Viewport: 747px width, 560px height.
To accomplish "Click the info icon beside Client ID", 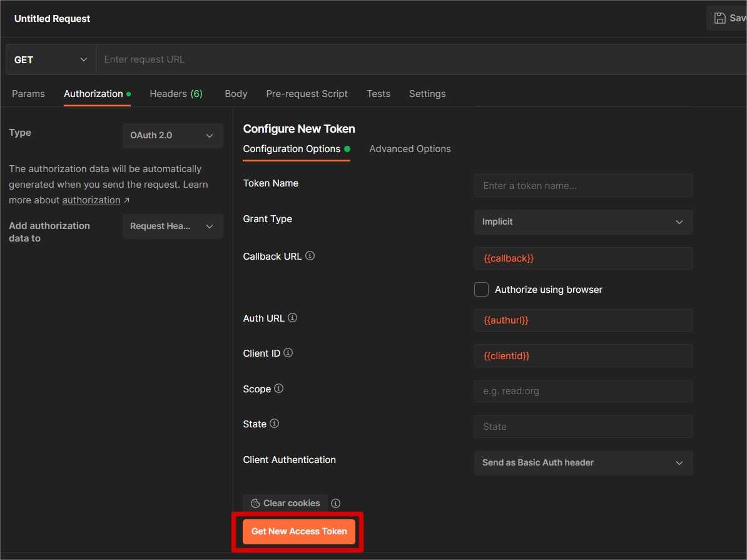I will click(x=288, y=353).
